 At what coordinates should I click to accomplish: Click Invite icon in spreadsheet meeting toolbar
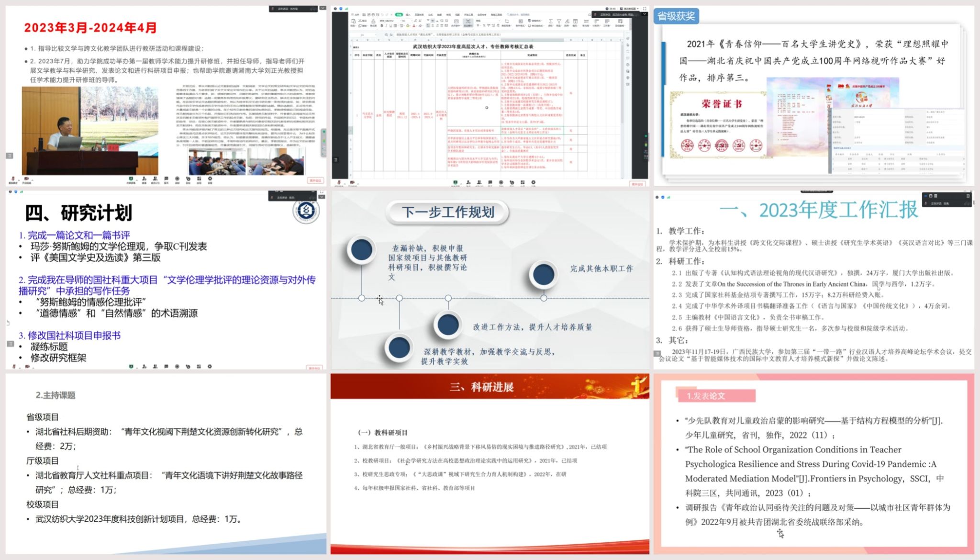[x=468, y=182]
